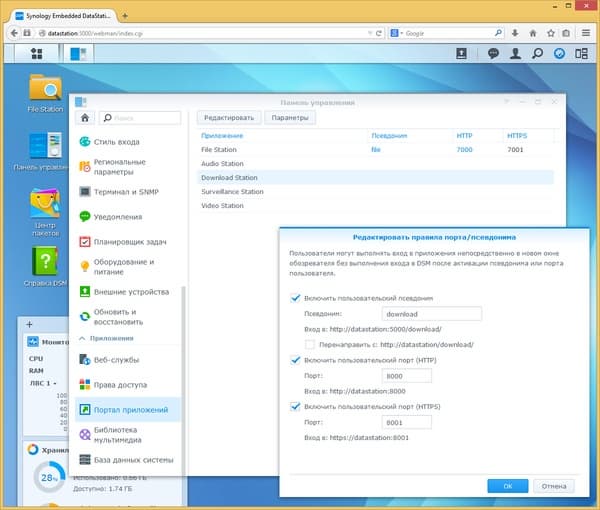Open DSM search magnifier icon
The width and height of the screenshot is (600, 510).
[537, 54]
